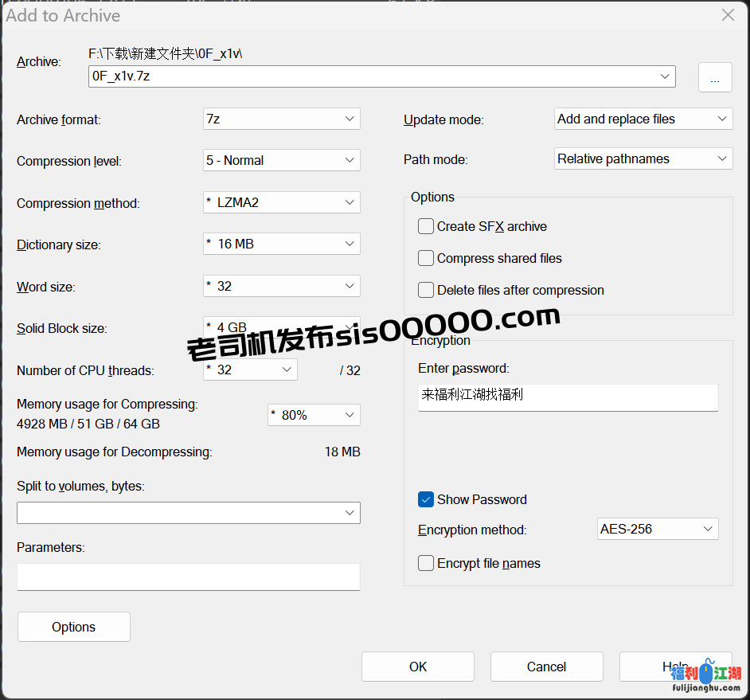The image size is (750, 700).
Task: Expand the Update mode dropdown
Action: (643, 119)
